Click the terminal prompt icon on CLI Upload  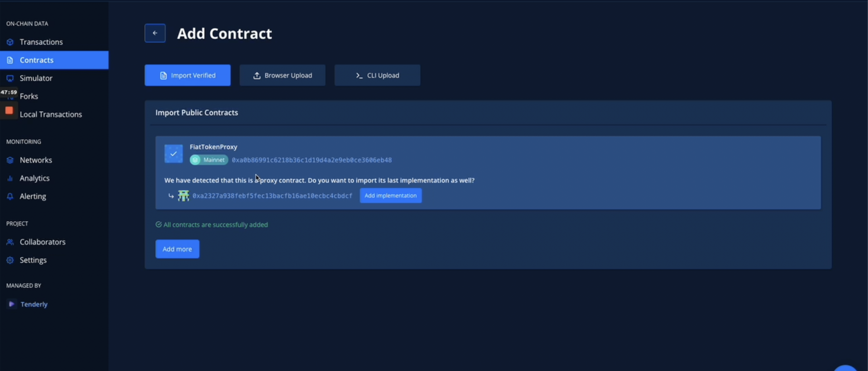[359, 75]
